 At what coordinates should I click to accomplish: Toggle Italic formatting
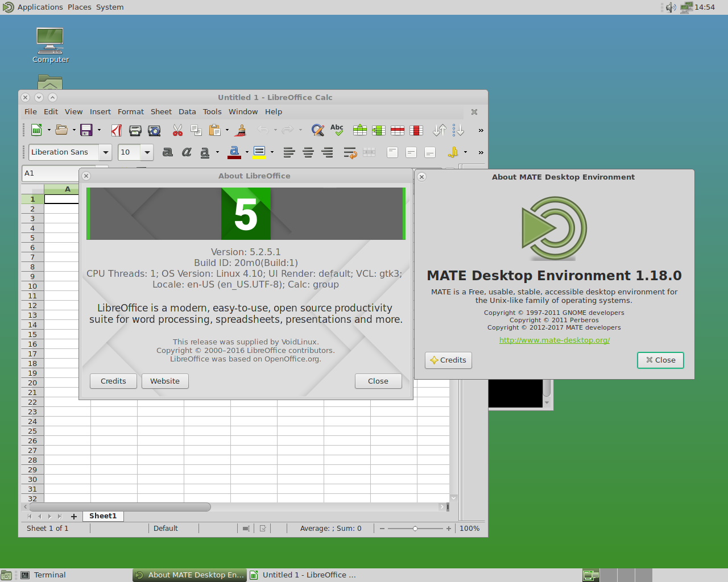pyautogui.click(x=186, y=152)
